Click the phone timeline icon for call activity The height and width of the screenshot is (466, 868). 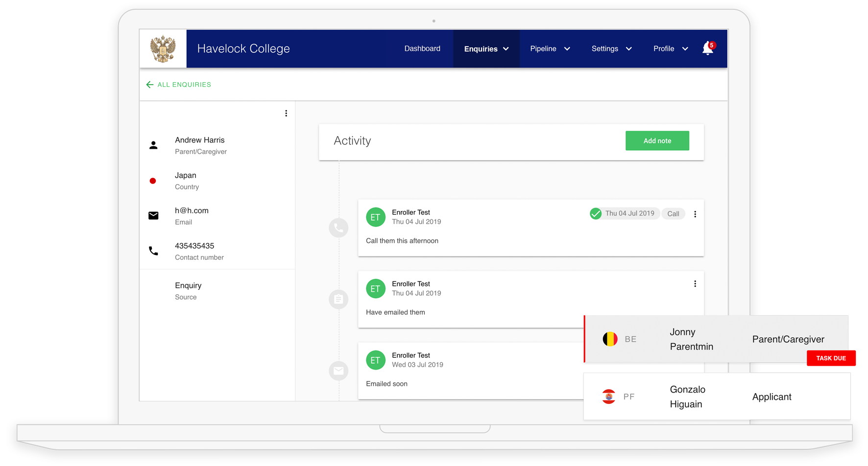338,228
